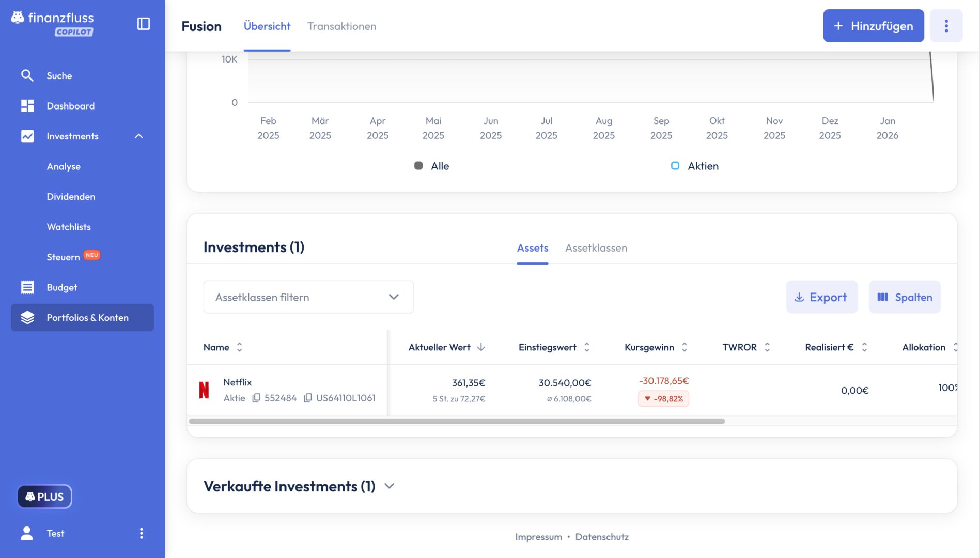Collapse sidebar with the panel toggle icon

pyautogui.click(x=143, y=24)
